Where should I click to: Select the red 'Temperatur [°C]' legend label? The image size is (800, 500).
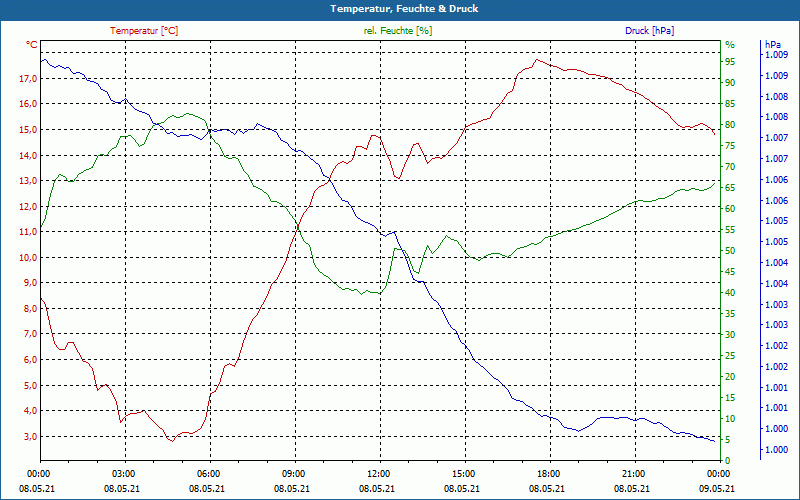pyautogui.click(x=144, y=31)
